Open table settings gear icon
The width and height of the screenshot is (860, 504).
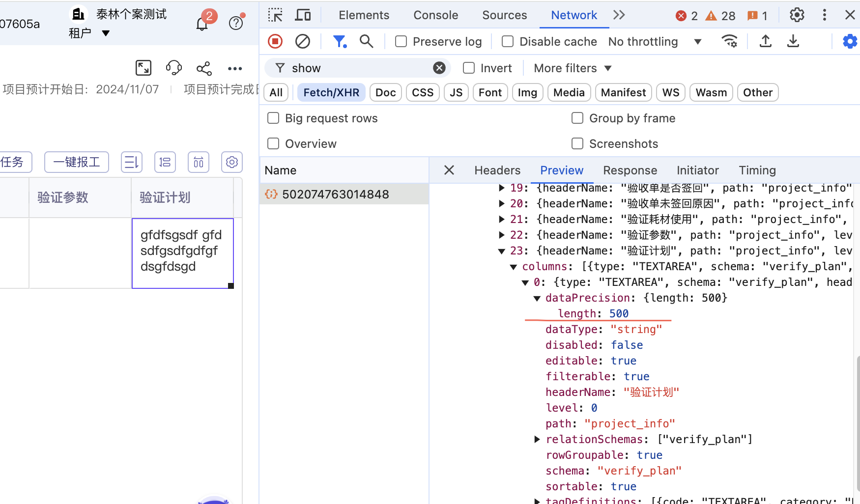point(232,162)
